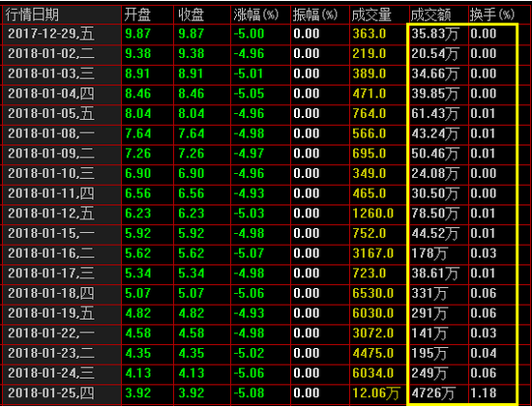The width and height of the screenshot is (532, 407).
Task: Click the 成交额 value 61.43万
Action: point(435,114)
